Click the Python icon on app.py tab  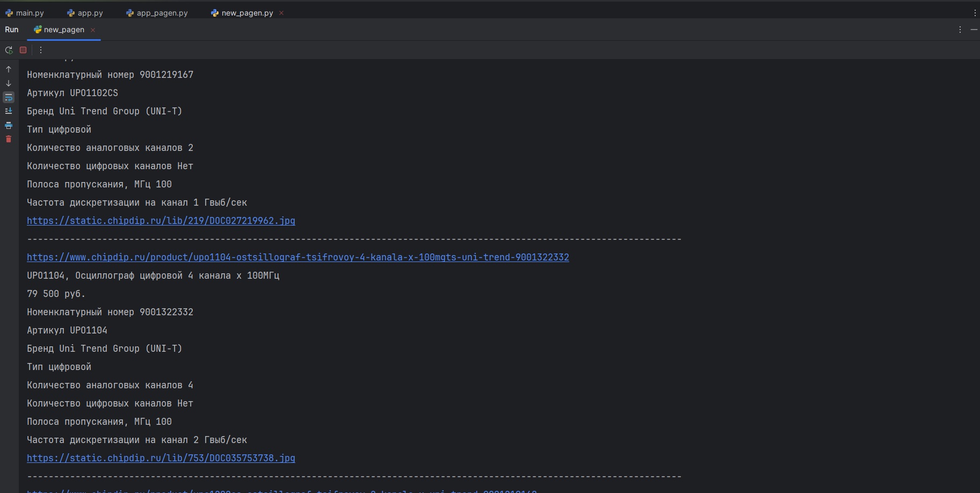[x=71, y=13]
